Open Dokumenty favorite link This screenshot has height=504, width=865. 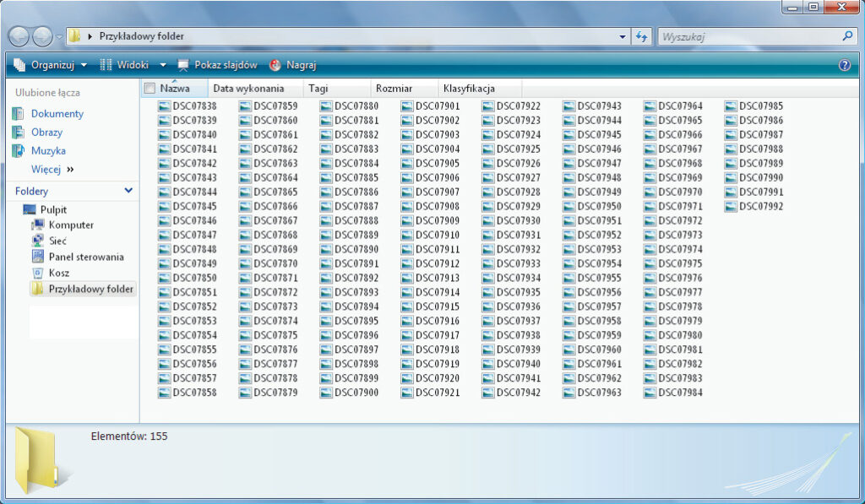click(57, 114)
